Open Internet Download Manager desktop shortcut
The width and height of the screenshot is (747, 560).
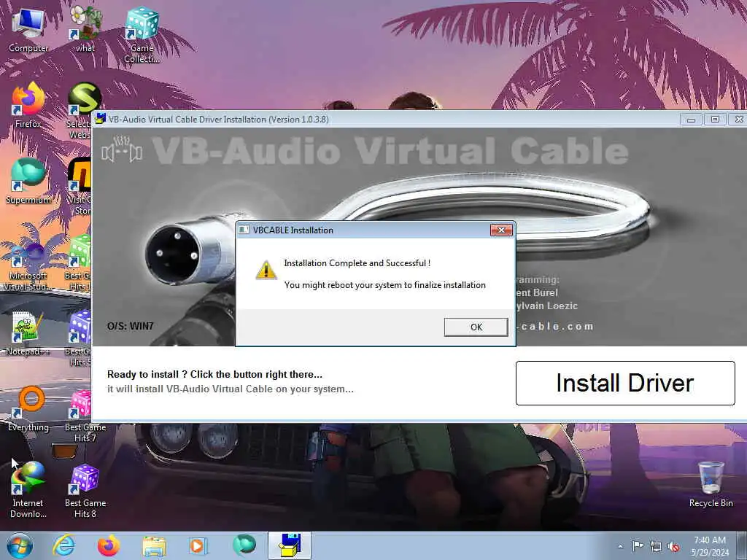(28, 489)
